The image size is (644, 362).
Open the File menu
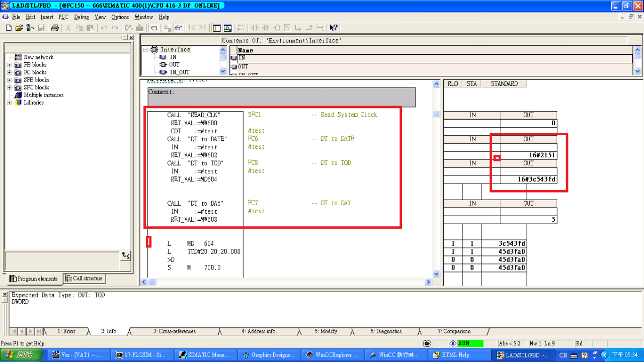16,17
